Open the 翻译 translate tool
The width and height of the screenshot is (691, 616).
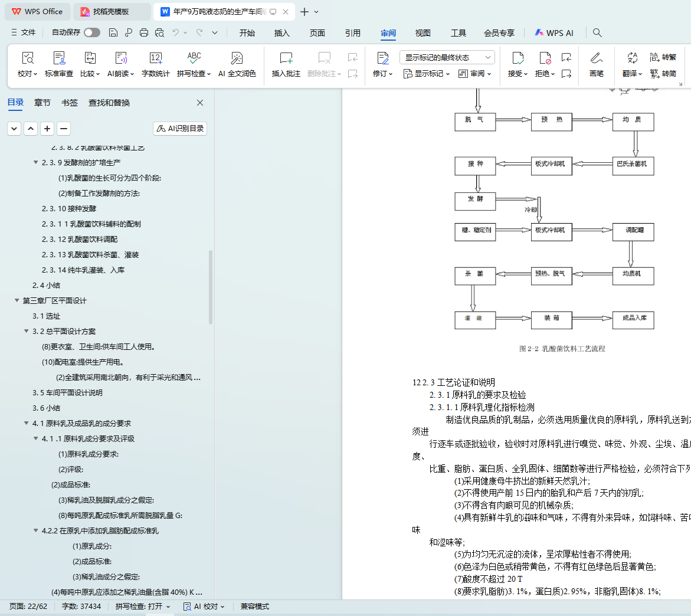point(632,64)
